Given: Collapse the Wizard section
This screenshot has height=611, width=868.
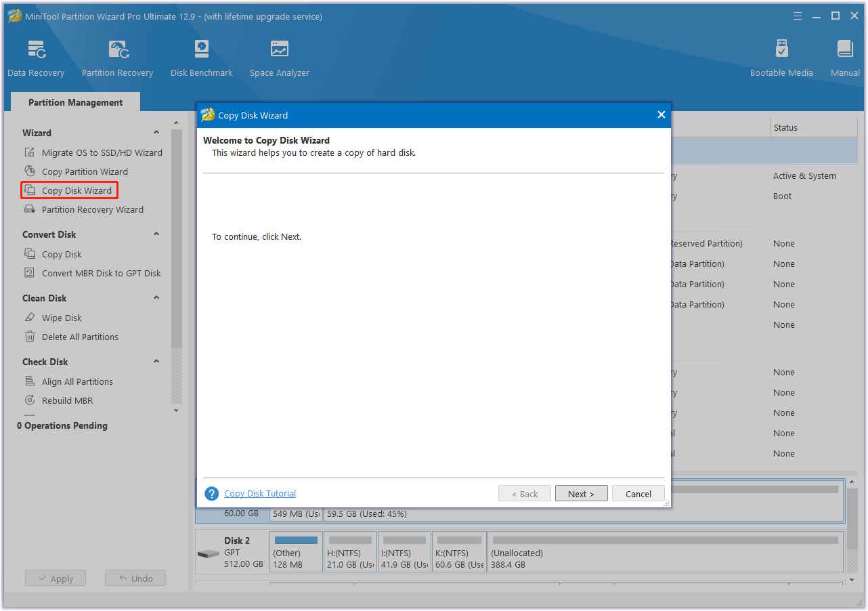Looking at the screenshot, I should click(156, 133).
